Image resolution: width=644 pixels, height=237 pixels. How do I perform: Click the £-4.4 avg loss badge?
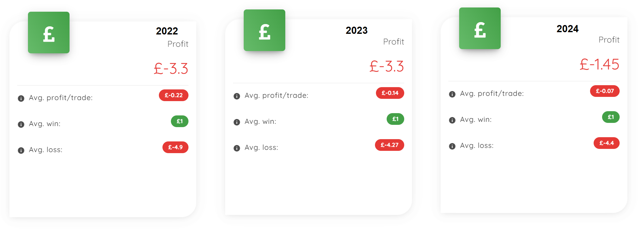point(607,143)
